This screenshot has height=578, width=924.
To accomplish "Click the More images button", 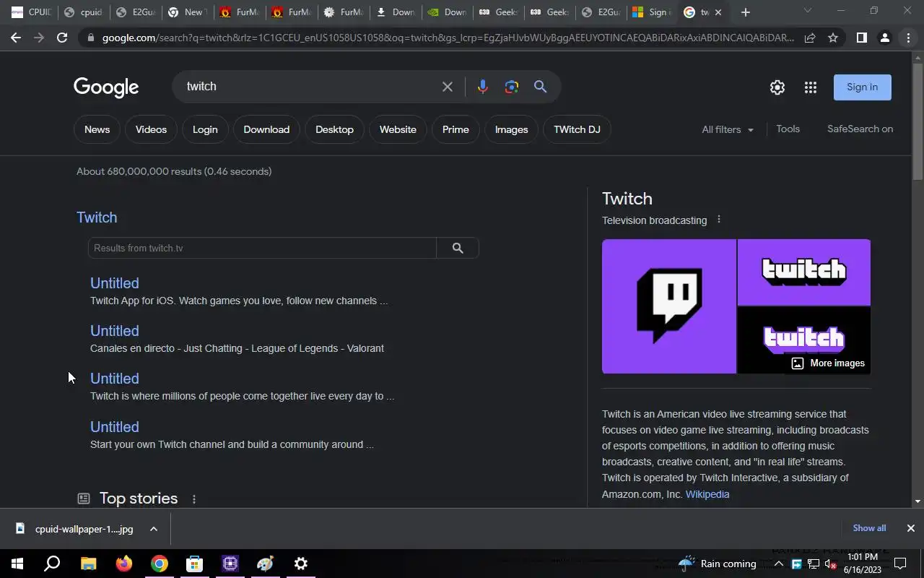I will point(828,363).
